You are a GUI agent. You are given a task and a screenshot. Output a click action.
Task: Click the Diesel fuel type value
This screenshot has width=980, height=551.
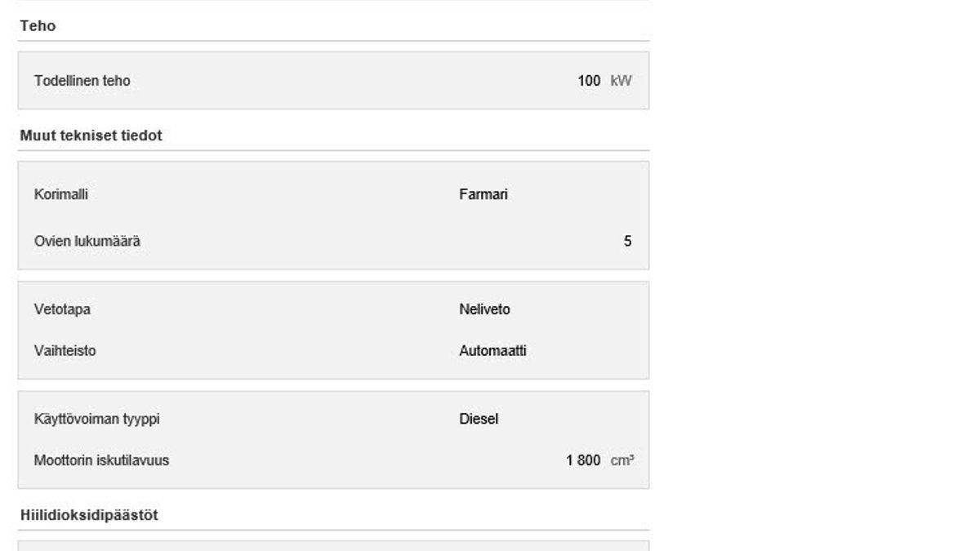tap(479, 419)
